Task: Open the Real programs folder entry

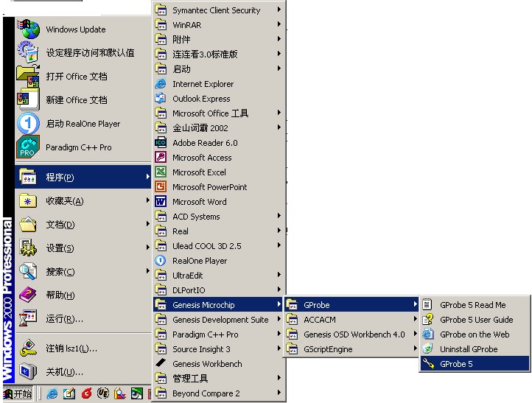Action: (218, 231)
